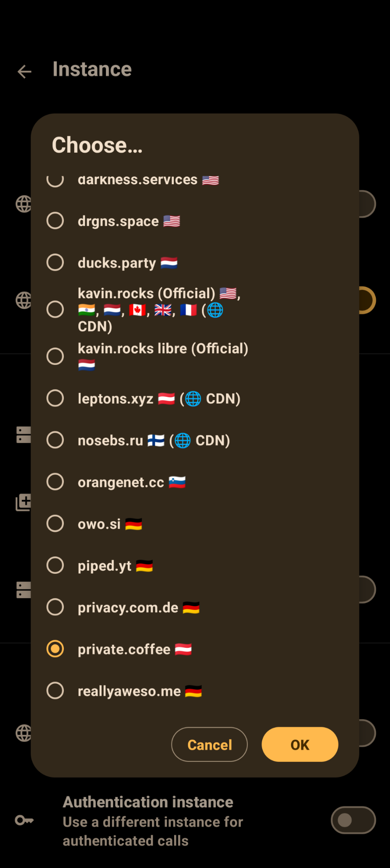
Task: Choose privacy.com.de instance
Action: point(55,607)
